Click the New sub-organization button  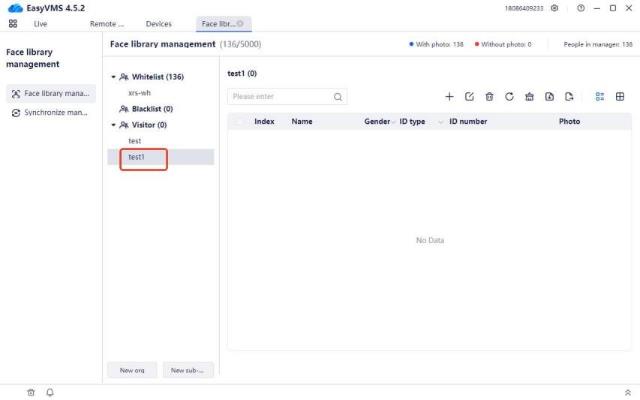188,370
